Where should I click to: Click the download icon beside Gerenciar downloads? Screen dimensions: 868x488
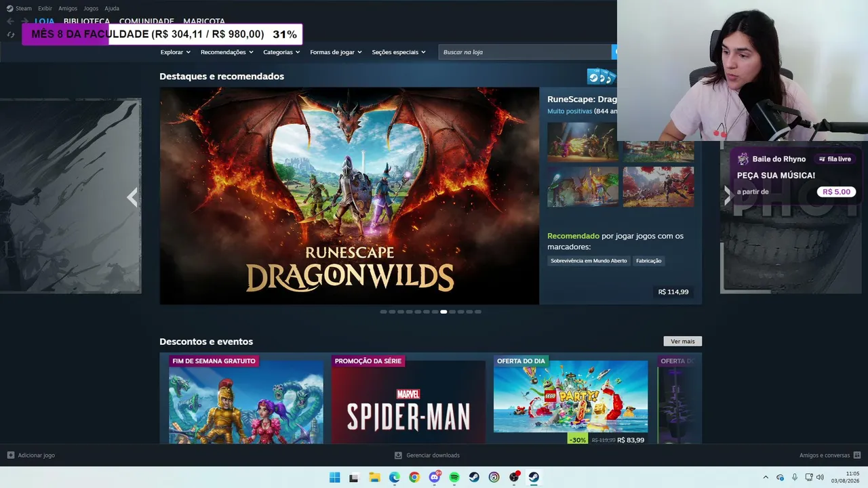coord(398,455)
